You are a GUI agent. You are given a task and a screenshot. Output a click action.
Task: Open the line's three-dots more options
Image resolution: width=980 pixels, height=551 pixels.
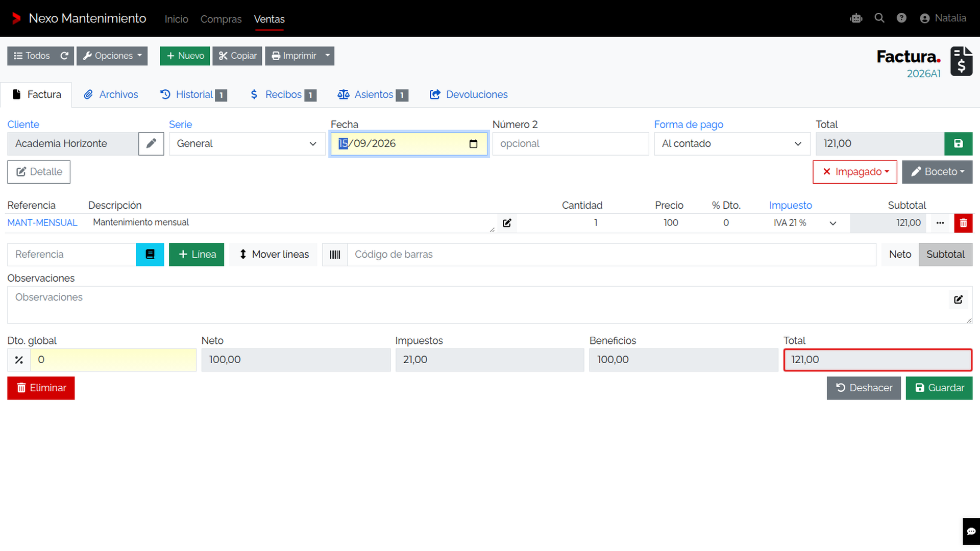click(940, 223)
